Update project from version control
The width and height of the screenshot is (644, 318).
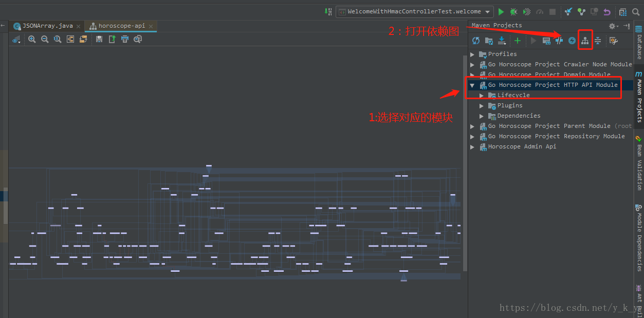click(x=568, y=12)
